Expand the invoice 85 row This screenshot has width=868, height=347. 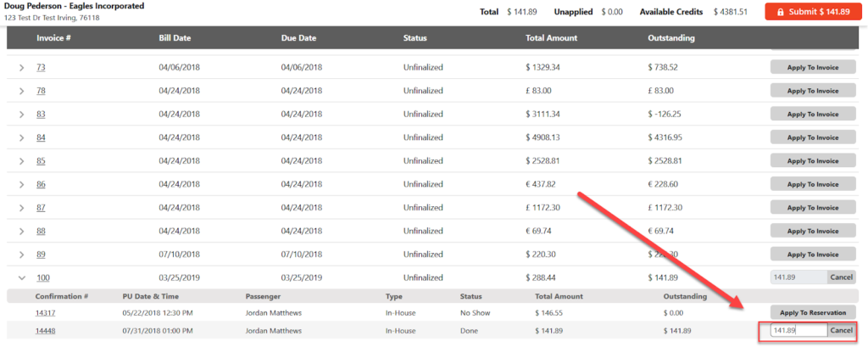pyautogui.click(x=22, y=160)
